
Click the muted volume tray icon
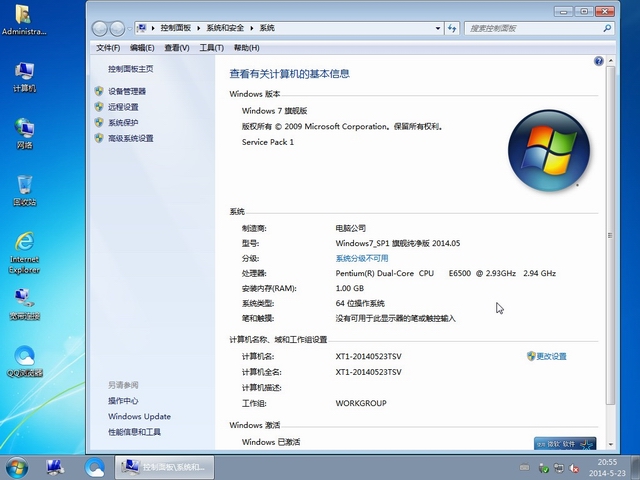[x=574, y=468]
